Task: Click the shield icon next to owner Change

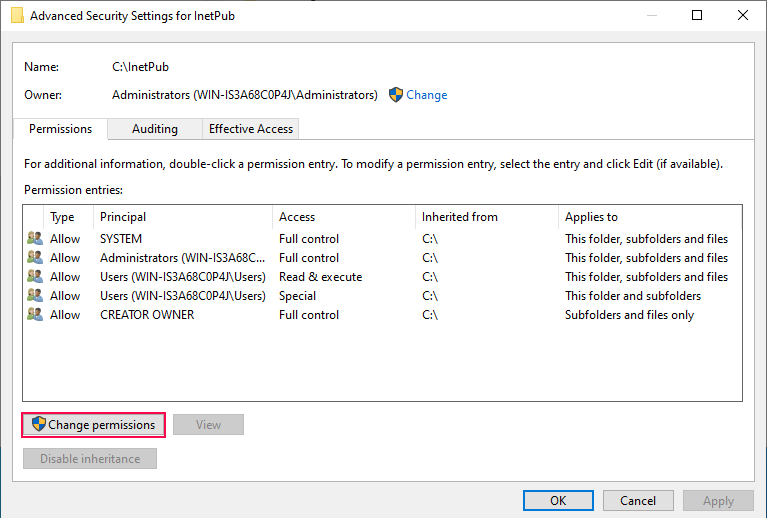Action: click(x=396, y=95)
